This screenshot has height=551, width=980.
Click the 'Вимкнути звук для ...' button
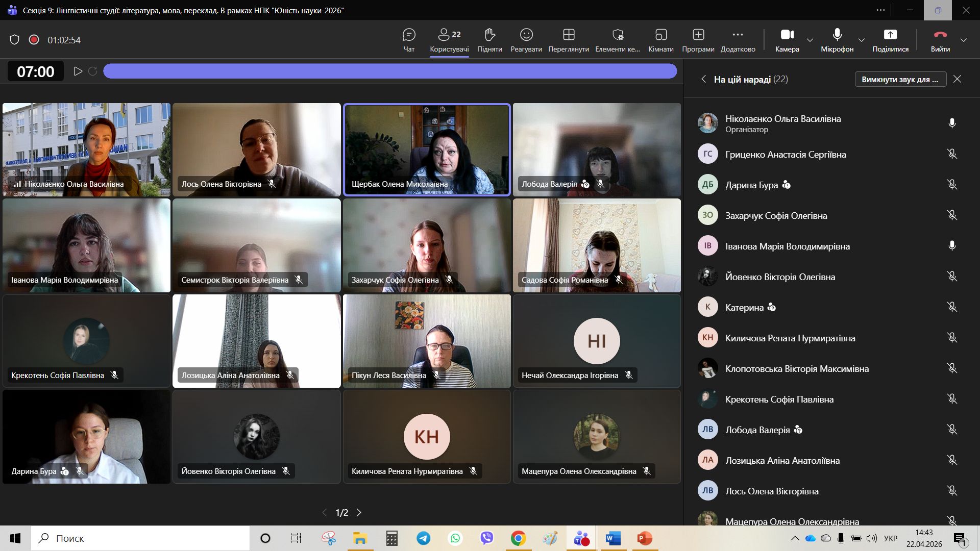point(900,79)
